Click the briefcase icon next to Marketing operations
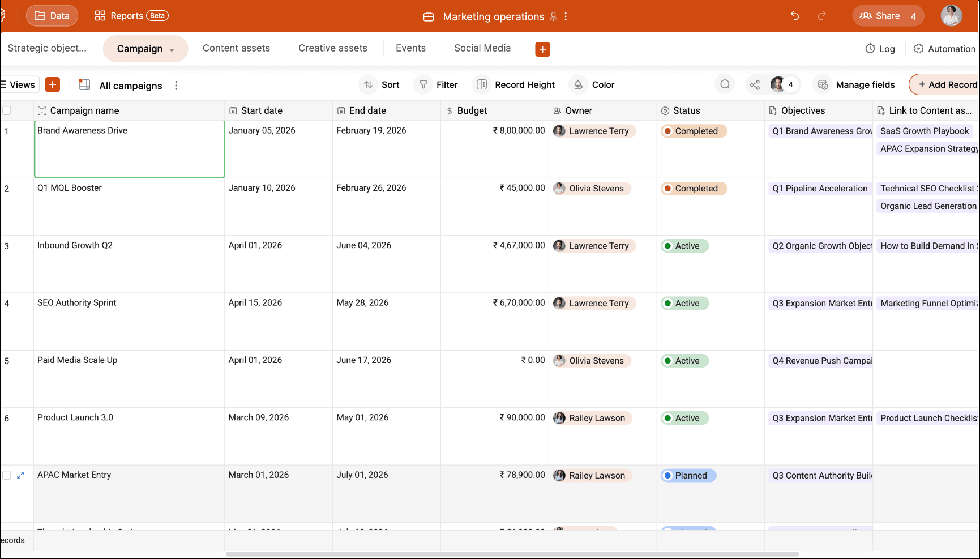Screen dimensions: 980x559 tap(429, 17)
